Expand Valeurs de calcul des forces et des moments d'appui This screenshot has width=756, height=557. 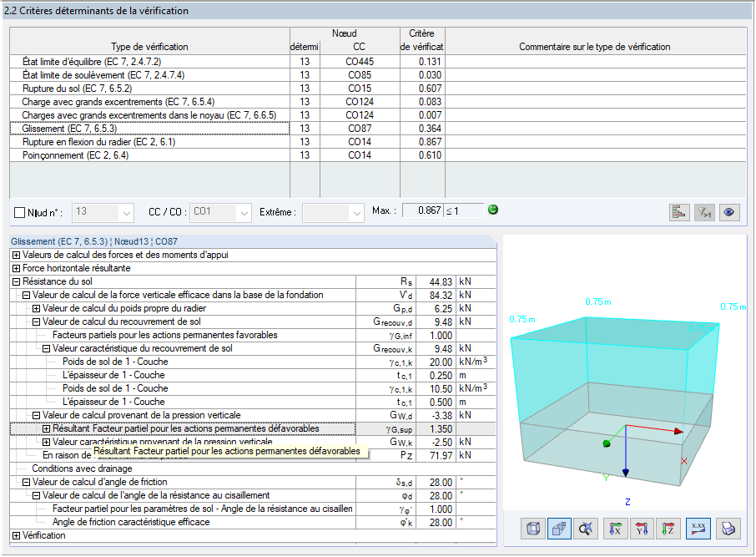pyautogui.click(x=17, y=255)
